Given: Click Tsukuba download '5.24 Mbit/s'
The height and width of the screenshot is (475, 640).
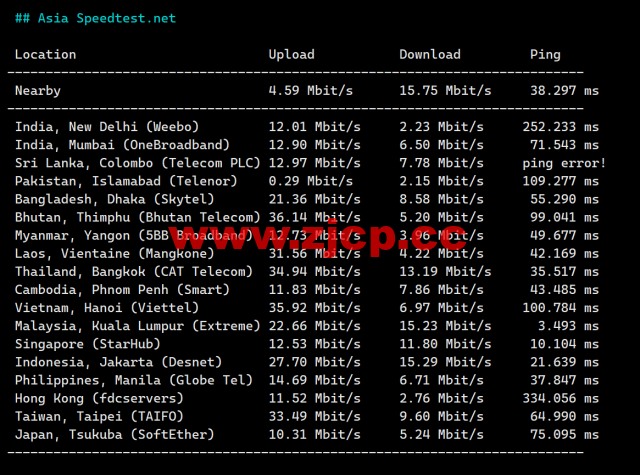Looking at the screenshot, I should [441, 435].
